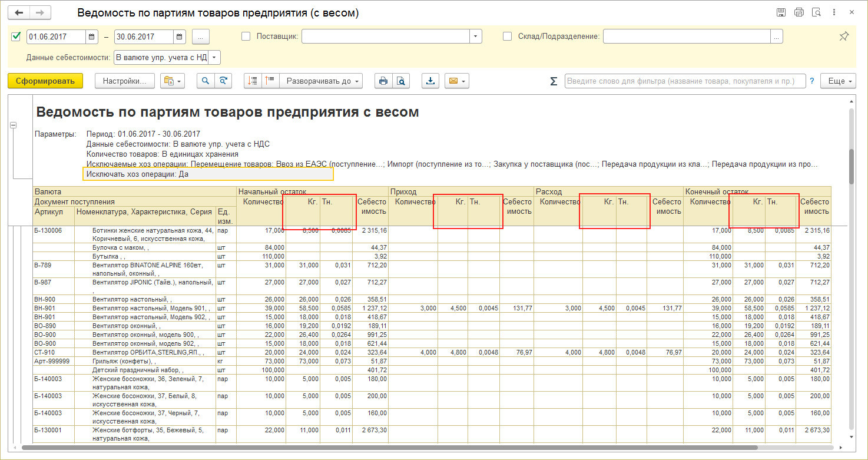The width and height of the screenshot is (868, 460).
Task: Open Настройки... settings
Action: tap(125, 81)
